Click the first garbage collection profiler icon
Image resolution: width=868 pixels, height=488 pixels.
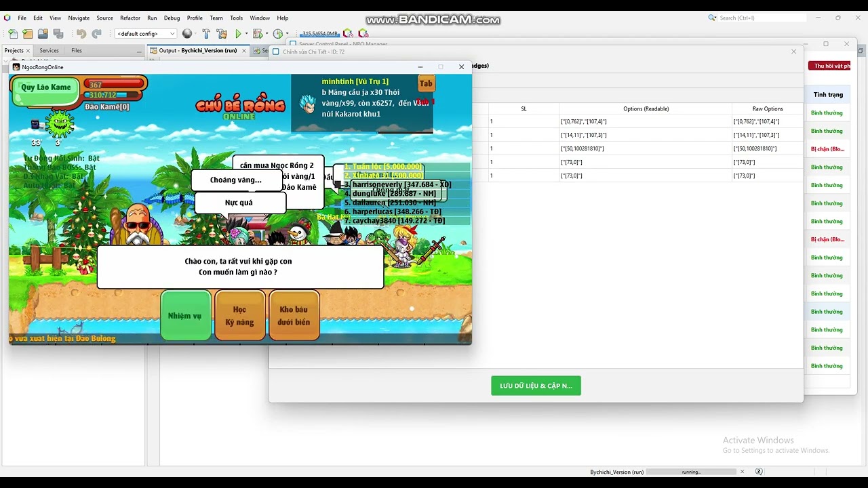coord(348,33)
